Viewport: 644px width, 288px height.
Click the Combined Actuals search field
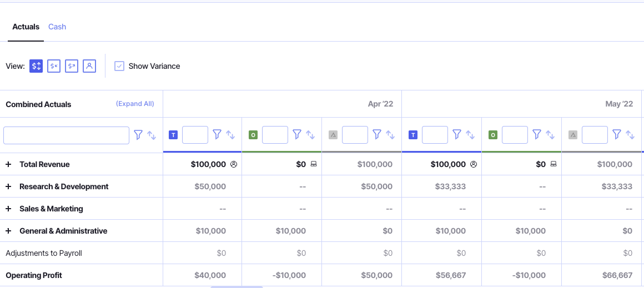[66, 135]
